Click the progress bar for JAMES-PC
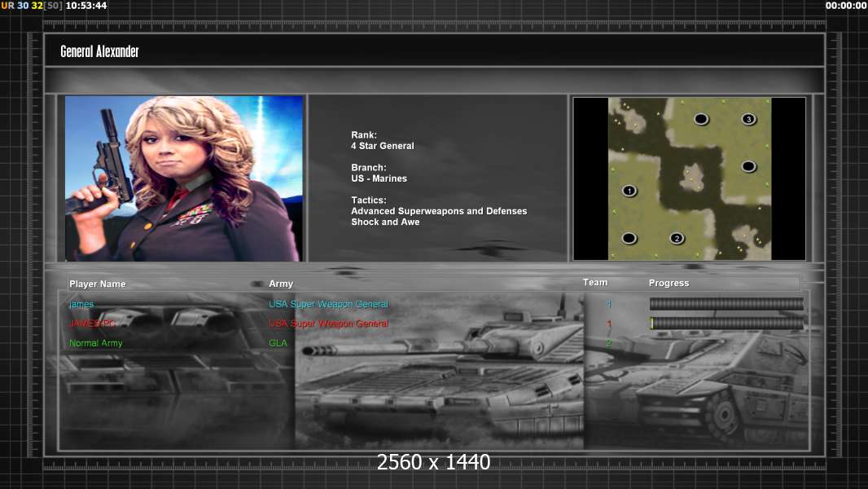 click(x=726, y=324)
